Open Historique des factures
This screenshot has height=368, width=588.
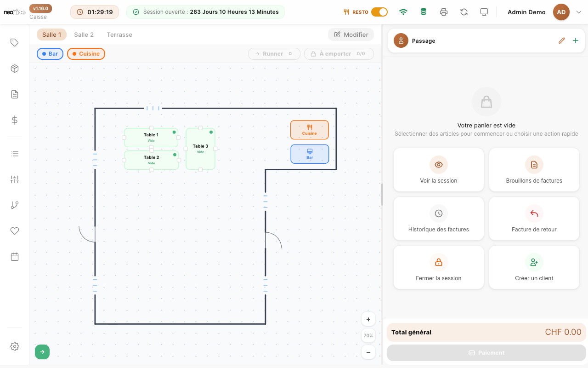coord(439,218)
